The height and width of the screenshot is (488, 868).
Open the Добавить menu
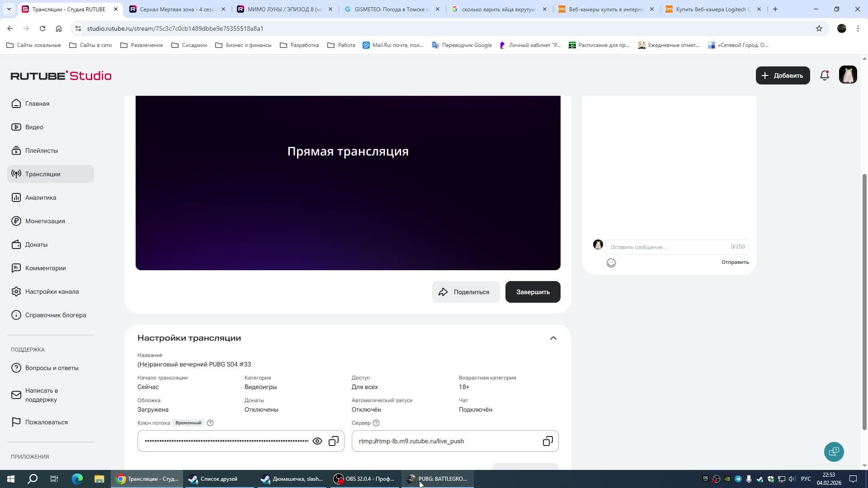pos(783,75)
